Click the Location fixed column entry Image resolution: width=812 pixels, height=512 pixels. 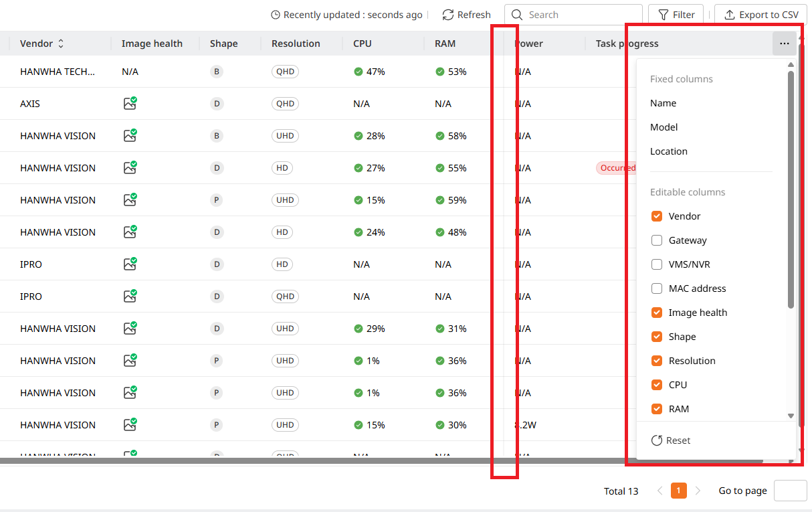(669, 151)
